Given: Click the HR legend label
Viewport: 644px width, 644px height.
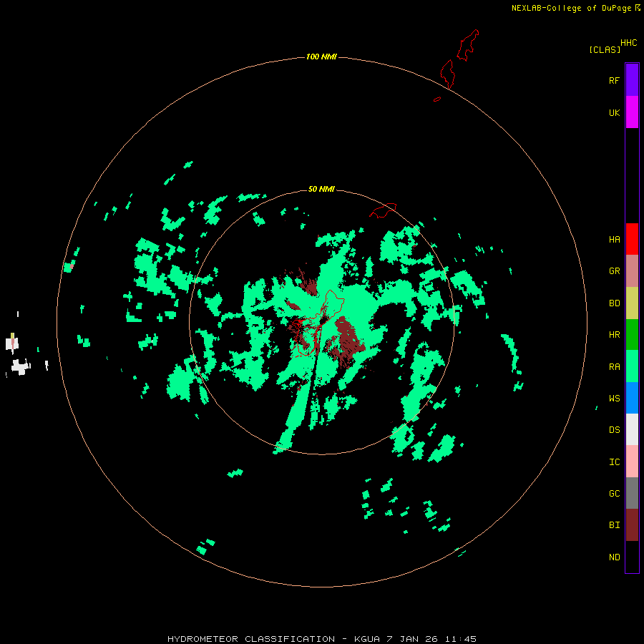Looking at the screenshot, I should (x=614, y=335).
